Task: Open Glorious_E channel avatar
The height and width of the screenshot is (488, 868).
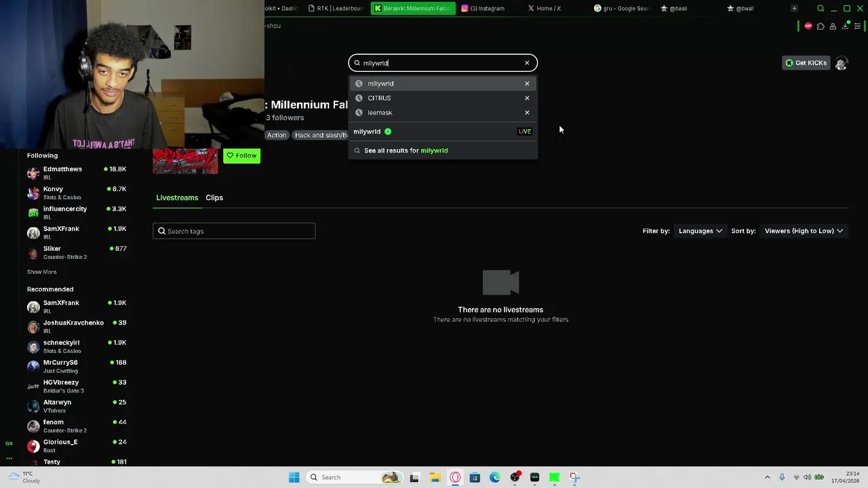Action: coord(33,446)
